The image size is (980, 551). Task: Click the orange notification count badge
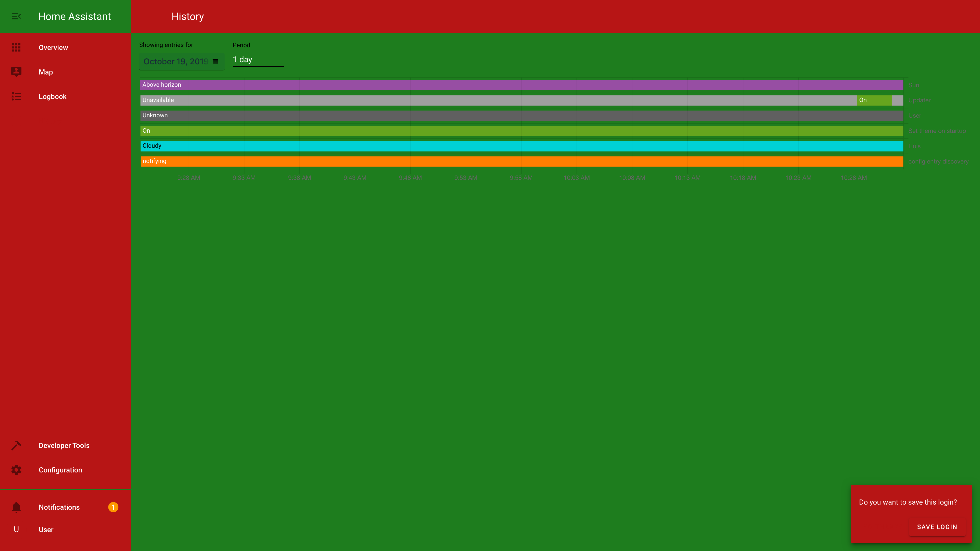(113, 507)
